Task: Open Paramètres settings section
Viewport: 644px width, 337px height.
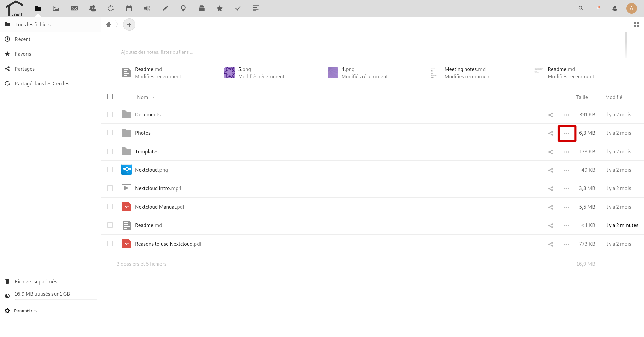Action: (25, 311)
